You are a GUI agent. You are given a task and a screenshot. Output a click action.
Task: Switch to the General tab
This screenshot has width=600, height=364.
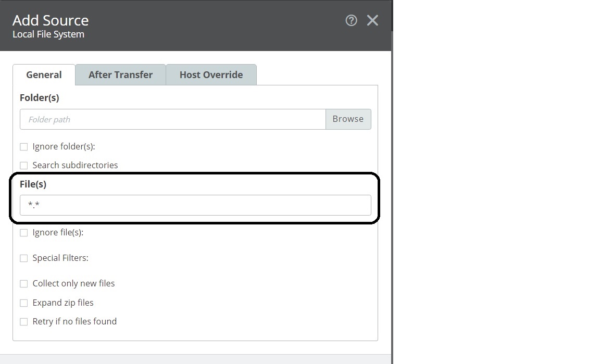tap(44, 74)
